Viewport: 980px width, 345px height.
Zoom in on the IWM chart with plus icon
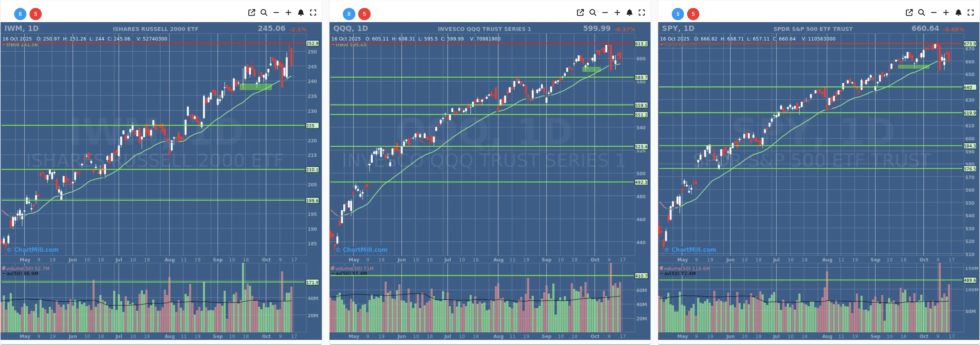point(289,12)
